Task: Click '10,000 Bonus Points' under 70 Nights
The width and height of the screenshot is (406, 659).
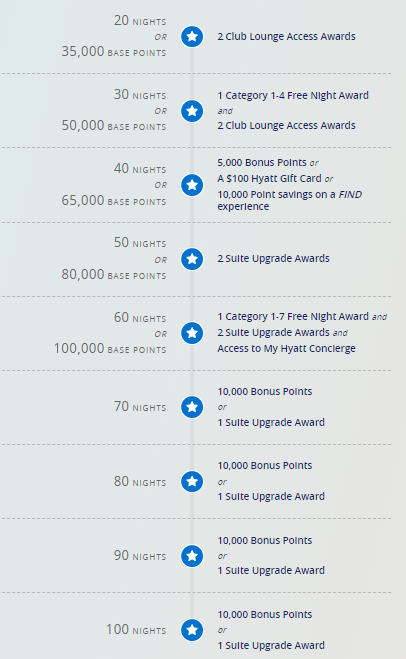Action: (265, 392)
